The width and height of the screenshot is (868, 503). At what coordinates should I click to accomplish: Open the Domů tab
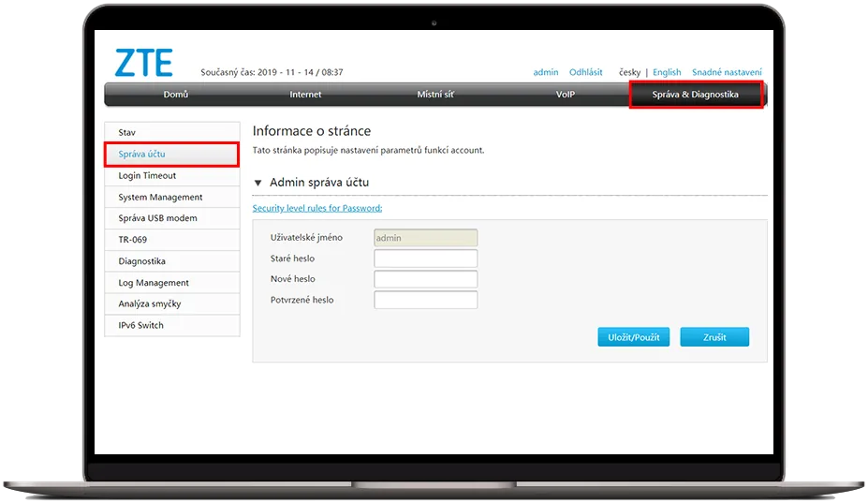click(176, 95)
